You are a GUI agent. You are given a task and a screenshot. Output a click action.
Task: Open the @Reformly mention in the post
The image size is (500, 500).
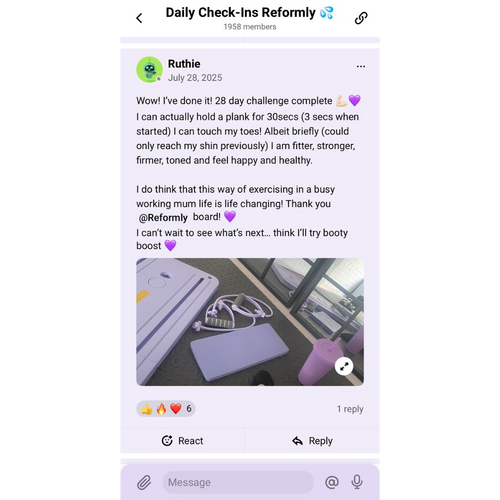(163, 218)
